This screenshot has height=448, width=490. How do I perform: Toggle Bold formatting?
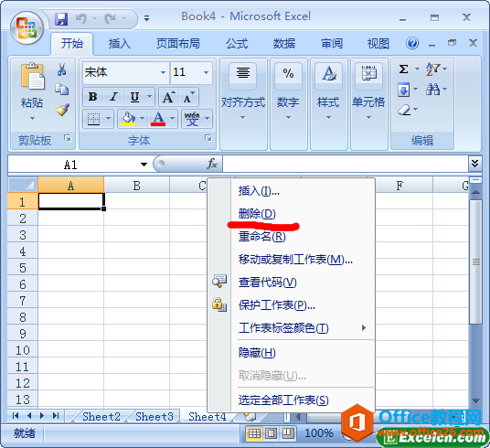(x=92, y=97)
